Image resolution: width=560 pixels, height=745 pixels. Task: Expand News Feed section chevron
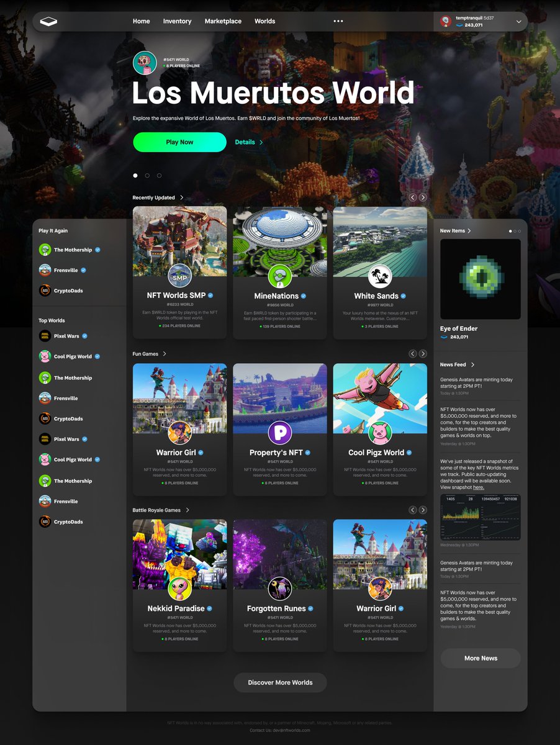473,365
